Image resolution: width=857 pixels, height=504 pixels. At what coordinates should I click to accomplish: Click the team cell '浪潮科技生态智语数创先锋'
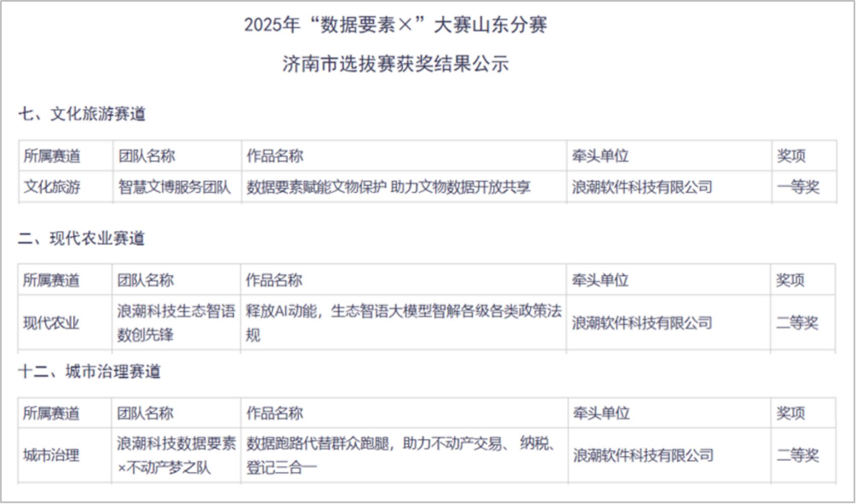[x=176, y=323]
